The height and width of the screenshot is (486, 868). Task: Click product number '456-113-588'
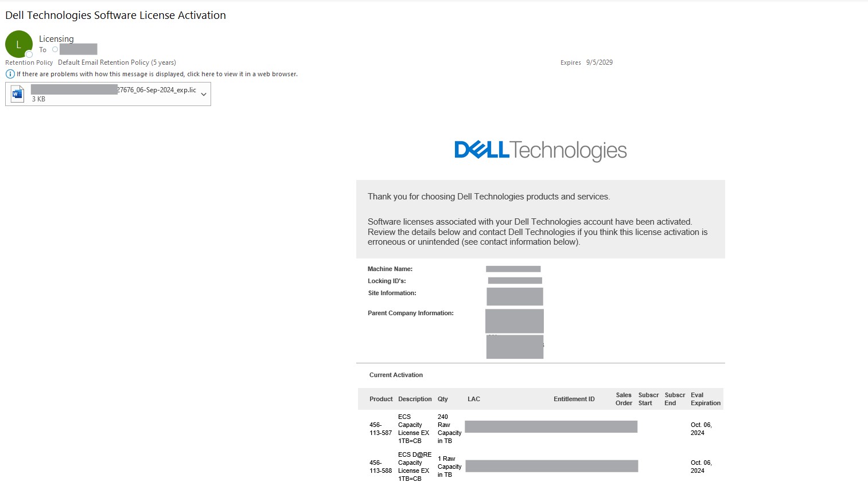point(381,467)
